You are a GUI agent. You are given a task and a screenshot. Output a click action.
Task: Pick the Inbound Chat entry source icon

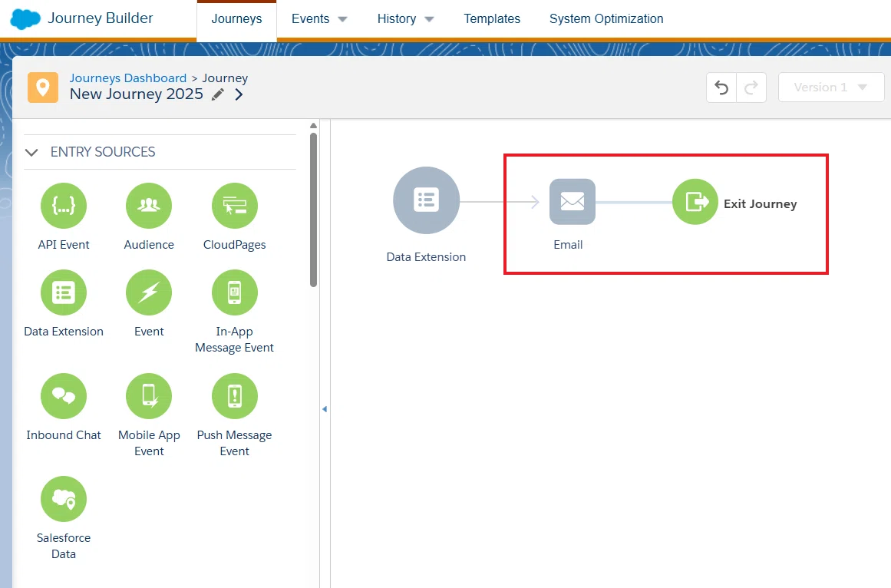tap(64, 396)
